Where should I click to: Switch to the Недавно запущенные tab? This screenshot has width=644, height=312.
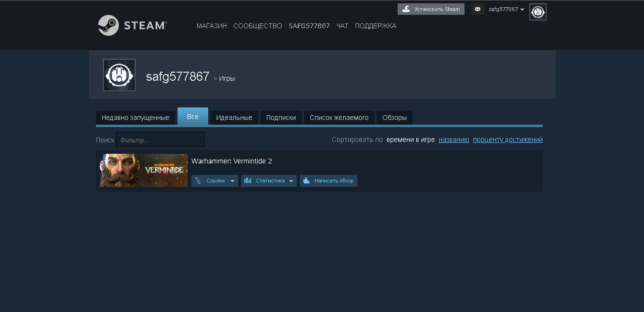136,118
